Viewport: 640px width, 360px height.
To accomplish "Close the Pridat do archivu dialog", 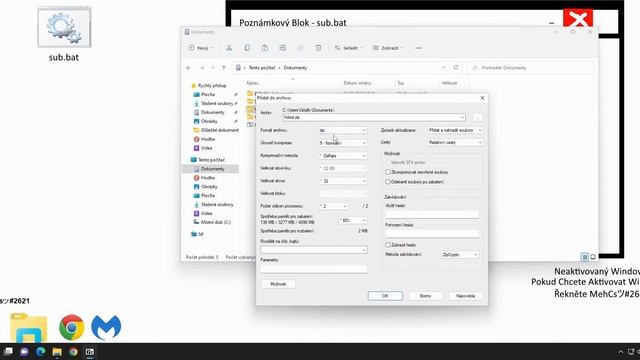I will point(482,98).
